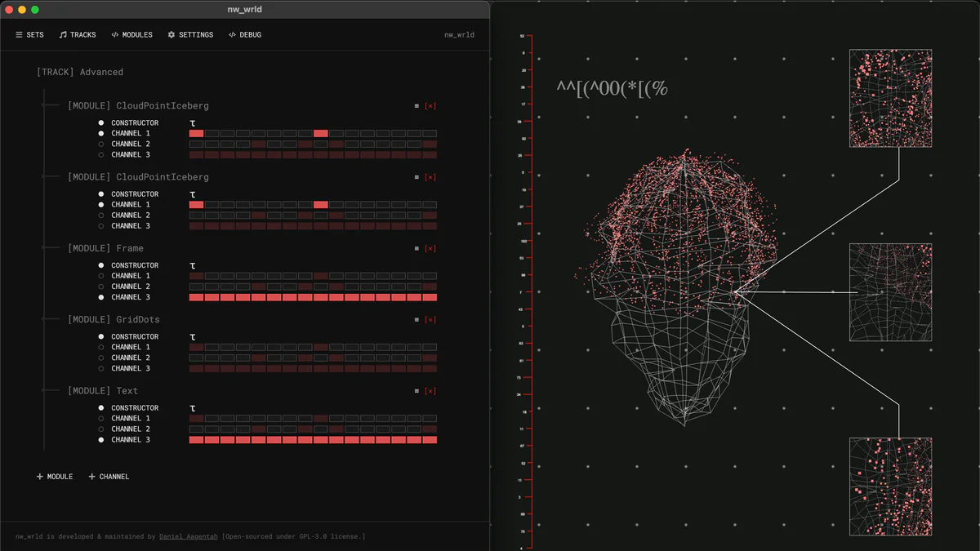Enable CHANNEL 3 under the Frame module
This screenshot has width=980, height=551.
tap(100, 297)
